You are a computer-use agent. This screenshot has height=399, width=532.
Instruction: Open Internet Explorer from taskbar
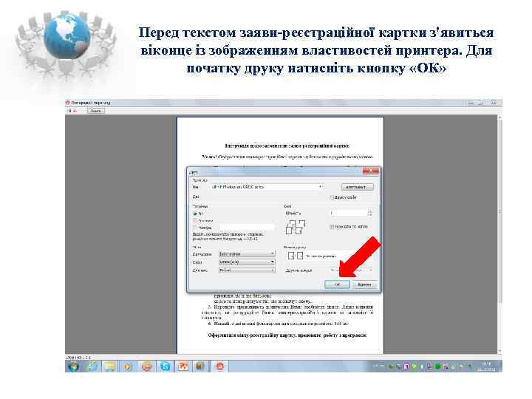[x=92, y=366]
